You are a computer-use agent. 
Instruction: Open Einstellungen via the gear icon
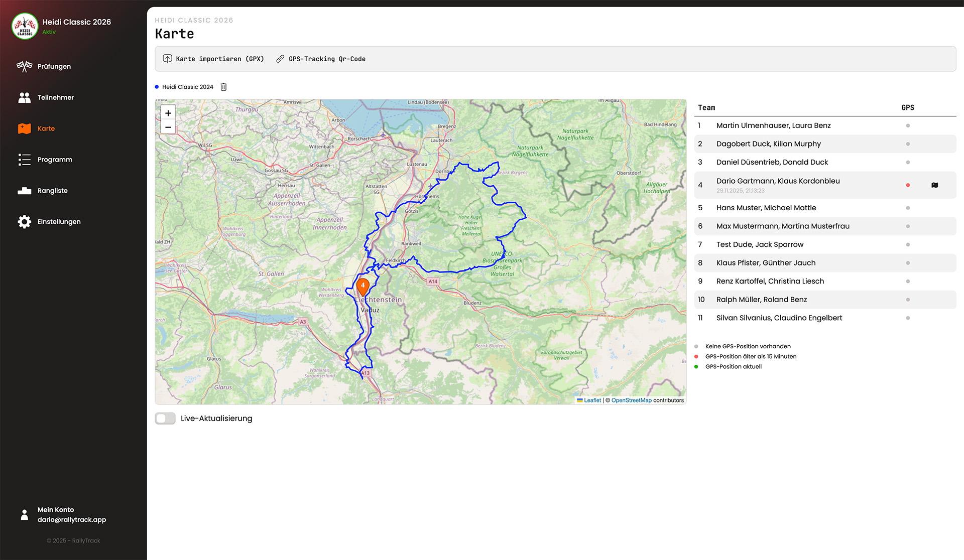24,222
